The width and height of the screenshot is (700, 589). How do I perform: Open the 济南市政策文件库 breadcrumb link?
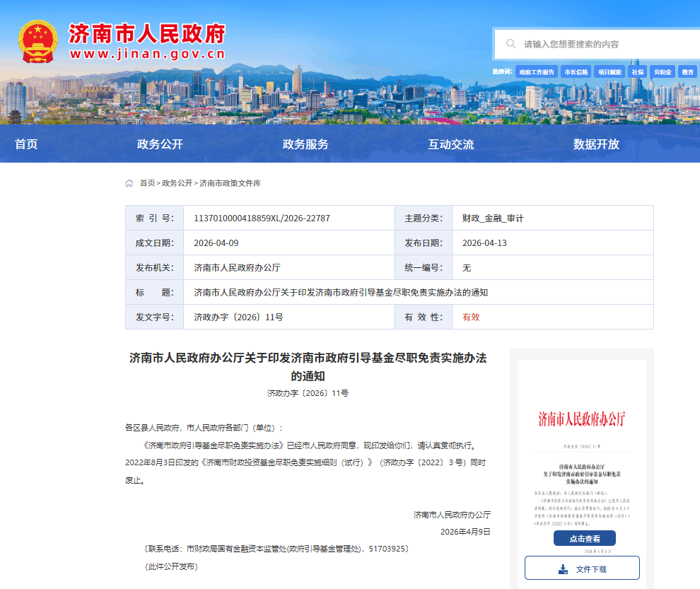click(230, 183)
